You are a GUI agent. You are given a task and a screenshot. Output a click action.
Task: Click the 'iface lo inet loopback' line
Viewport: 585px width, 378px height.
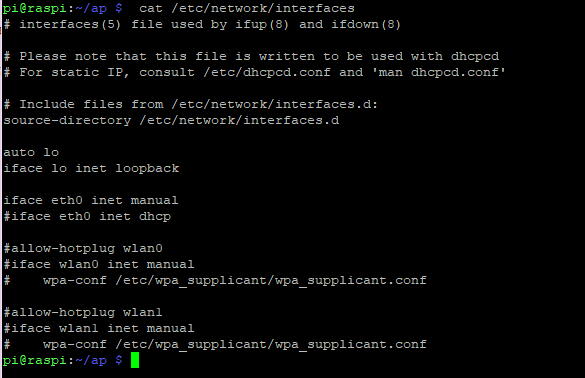[91, 168]
